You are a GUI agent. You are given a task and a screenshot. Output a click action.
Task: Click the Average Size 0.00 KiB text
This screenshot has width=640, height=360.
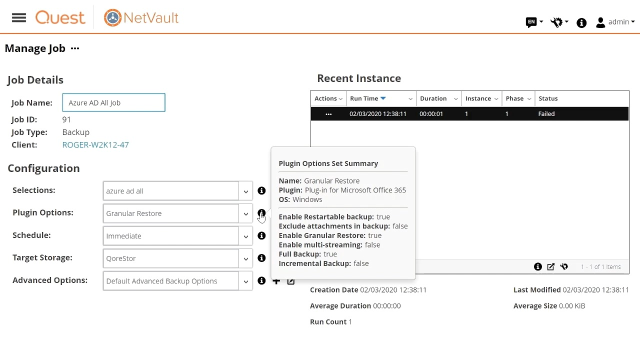(549, 306)
